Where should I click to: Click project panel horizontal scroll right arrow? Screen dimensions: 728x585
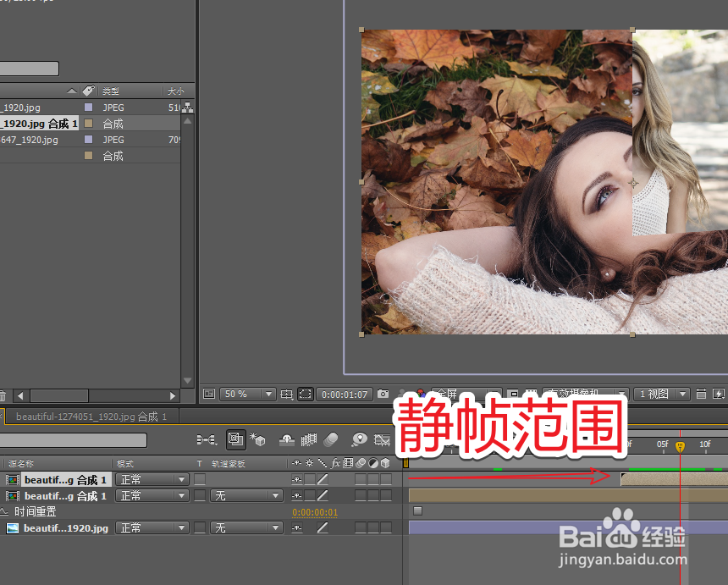click(173, 395)
